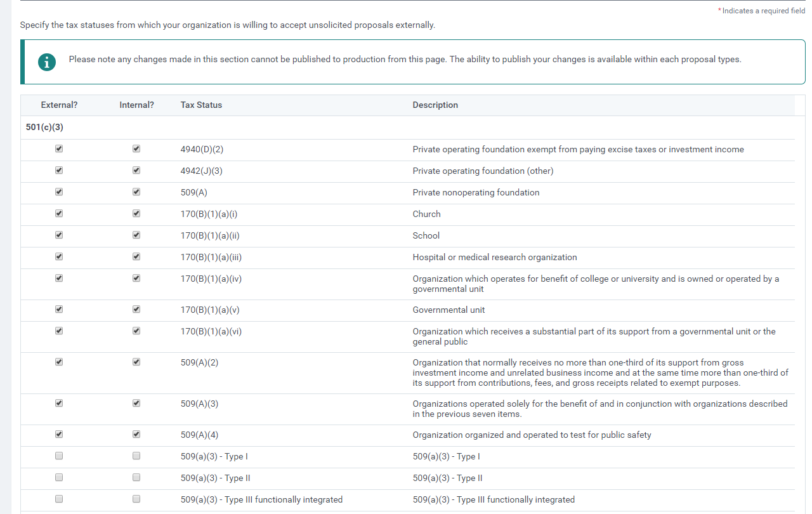Uncheck External for 4940(D)(2)
Viewport: 812px width, 514px height.
coord(59,148)
